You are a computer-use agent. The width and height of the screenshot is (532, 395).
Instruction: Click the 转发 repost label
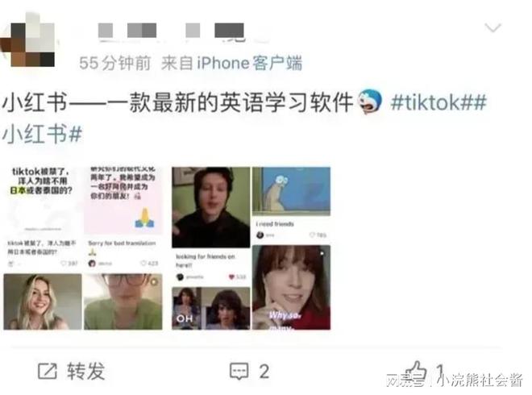point(85,371)
